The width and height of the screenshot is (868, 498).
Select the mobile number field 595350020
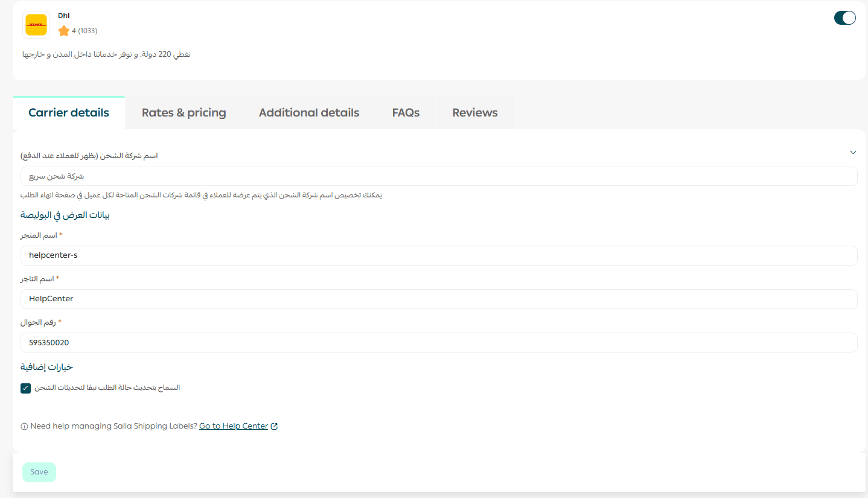pyautogui.click(x=439, y=342)
